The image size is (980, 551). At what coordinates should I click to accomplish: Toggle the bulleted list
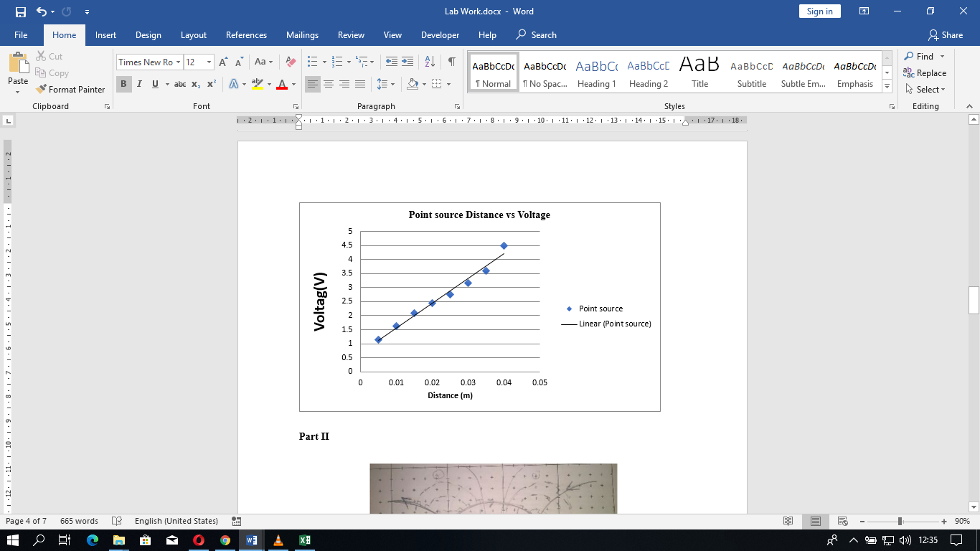coord(311,62)
